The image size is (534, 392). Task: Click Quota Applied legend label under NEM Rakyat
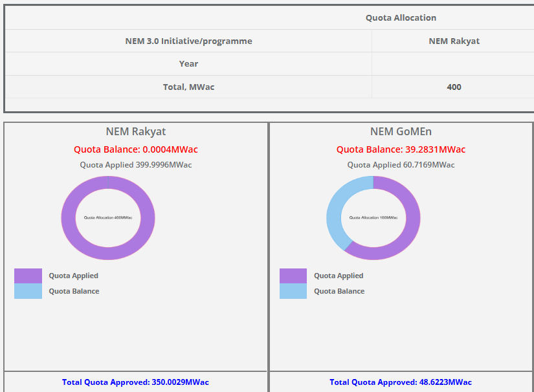[74, 276]
